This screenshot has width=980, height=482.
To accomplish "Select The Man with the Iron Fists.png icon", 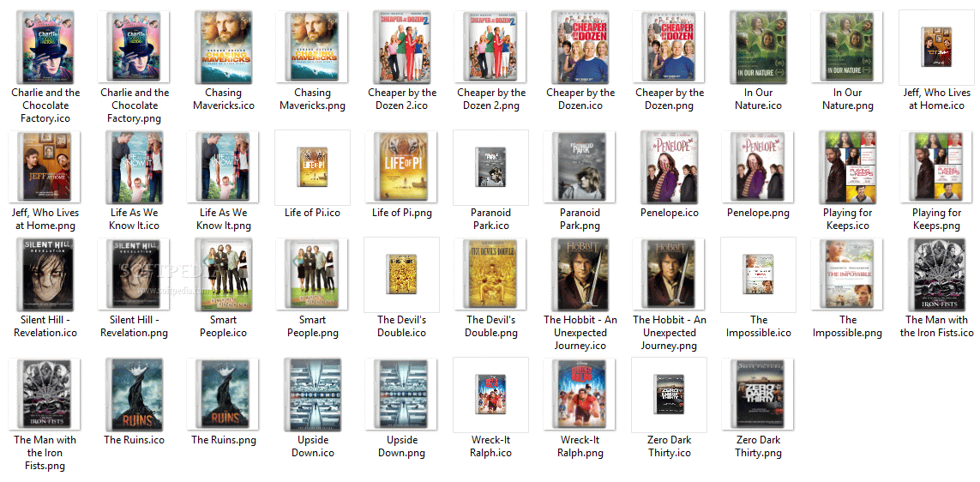I will pos(45,393).
